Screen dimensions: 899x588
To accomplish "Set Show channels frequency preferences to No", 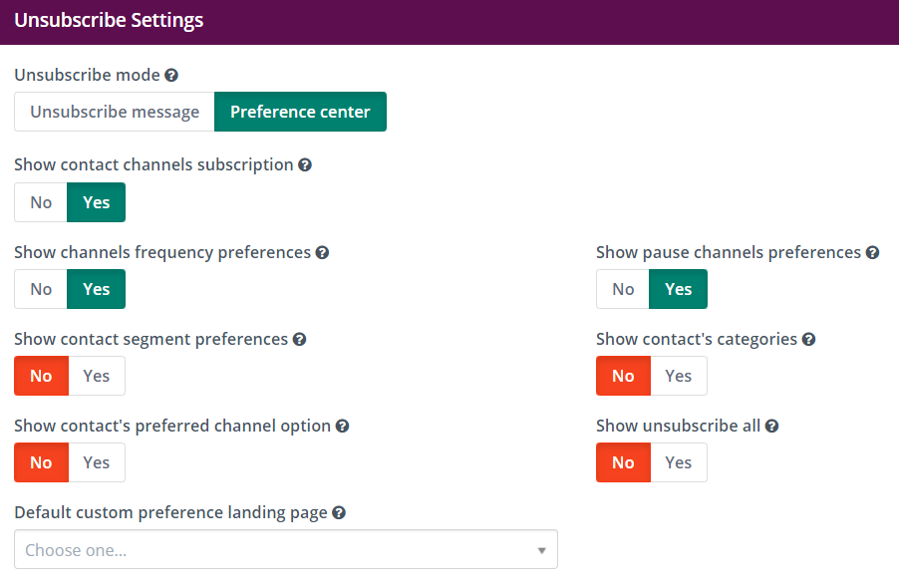I will tap(41, 289).
